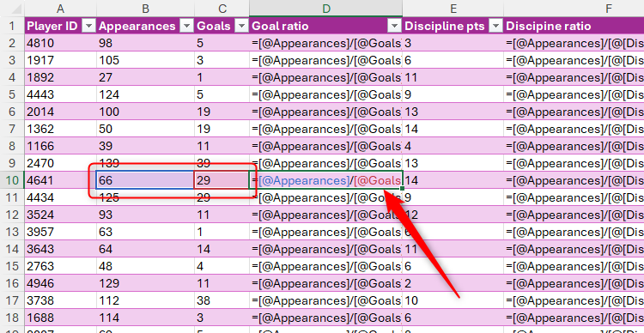
Task: Open the Goals column filter dropdown
Action: pos(242,27)
